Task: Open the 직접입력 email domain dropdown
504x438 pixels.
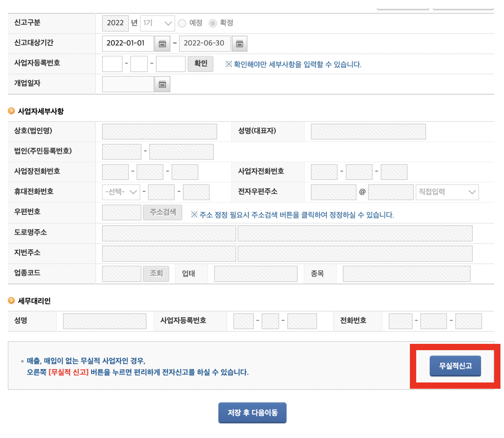Action: (x=447, y=192)
